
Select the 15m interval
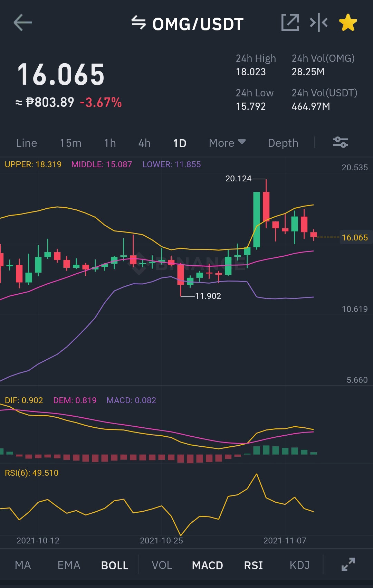point(70,143)
